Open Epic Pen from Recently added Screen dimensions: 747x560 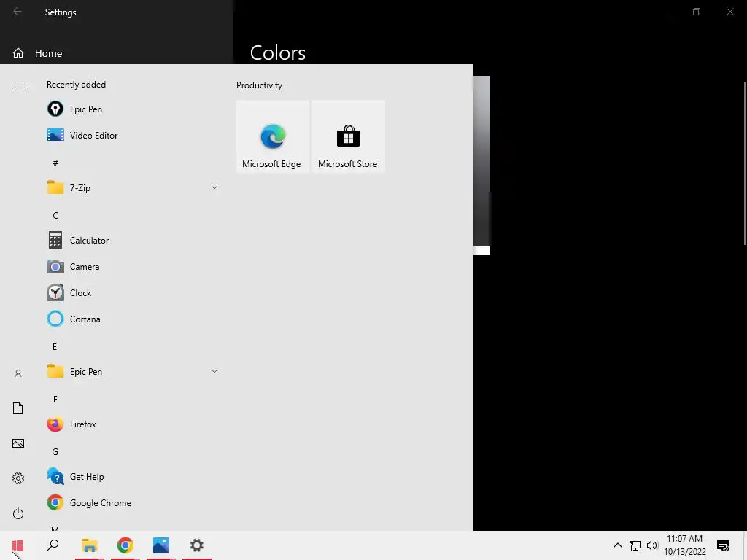point(132,109)
